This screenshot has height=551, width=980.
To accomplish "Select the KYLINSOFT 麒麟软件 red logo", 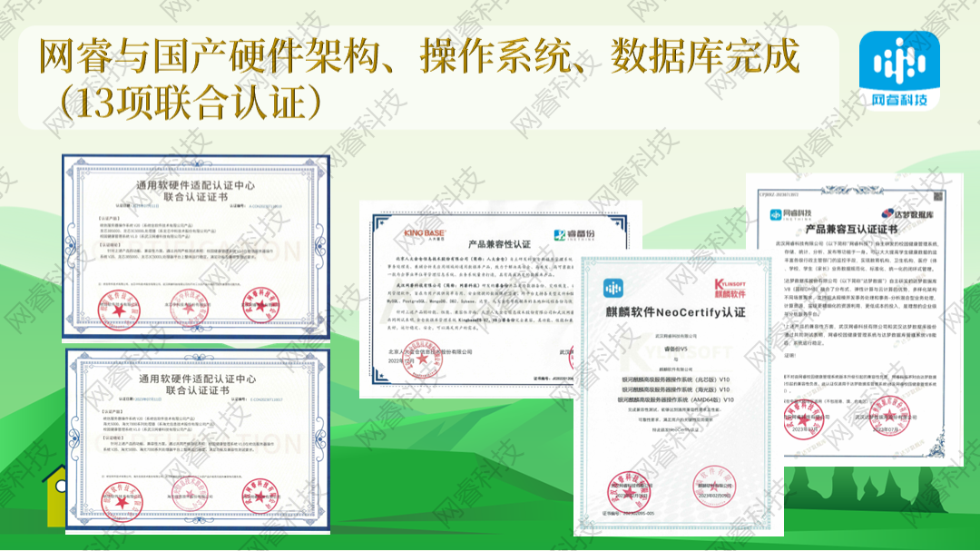I will [732, 288].
